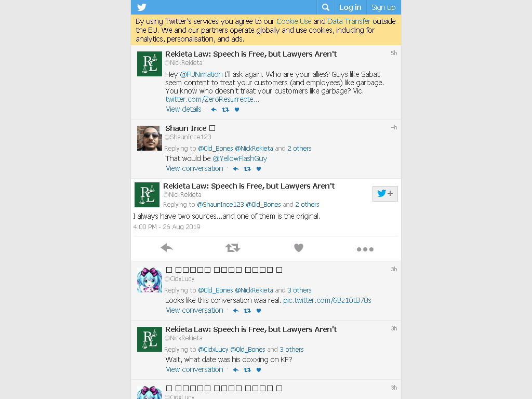Open the three-dot more options menu
The width and height of the screenshot is (532, 399).
coord(365,249)
